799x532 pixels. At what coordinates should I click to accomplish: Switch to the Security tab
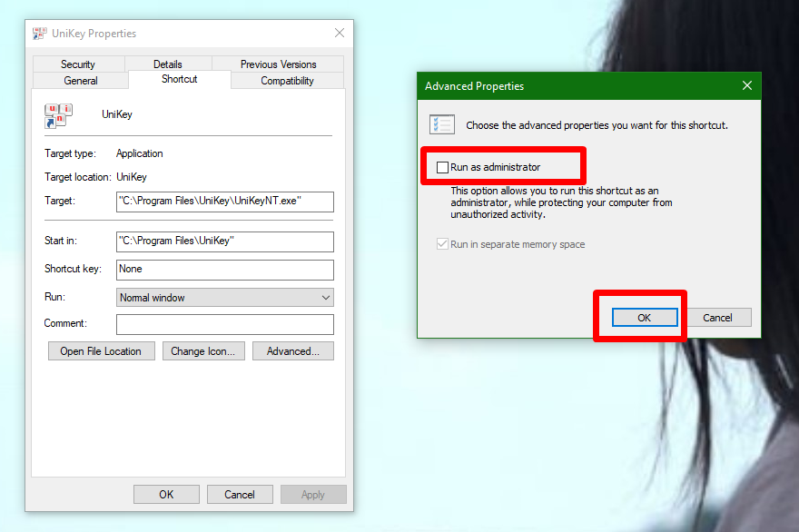tap(78, 64)
